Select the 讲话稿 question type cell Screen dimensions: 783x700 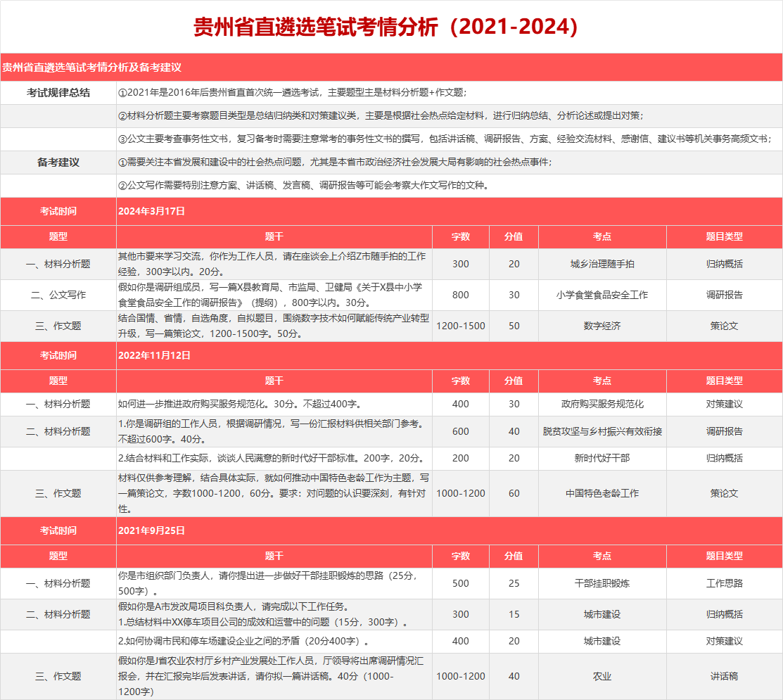(724, 676)
